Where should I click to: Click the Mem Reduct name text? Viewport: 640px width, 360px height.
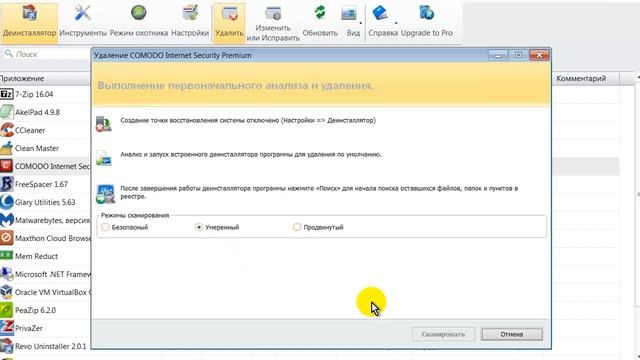pyautogui.click(x=36, y=256)
